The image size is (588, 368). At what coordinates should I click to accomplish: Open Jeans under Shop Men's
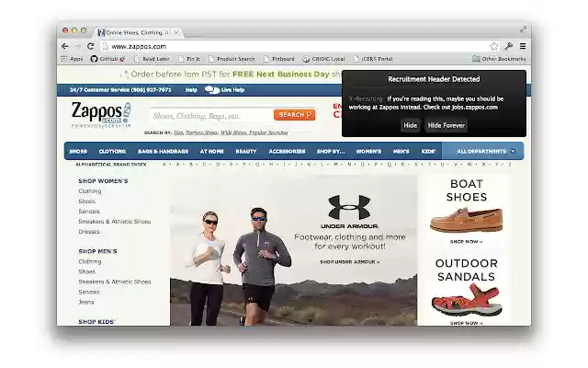click(x=85, y=302)
